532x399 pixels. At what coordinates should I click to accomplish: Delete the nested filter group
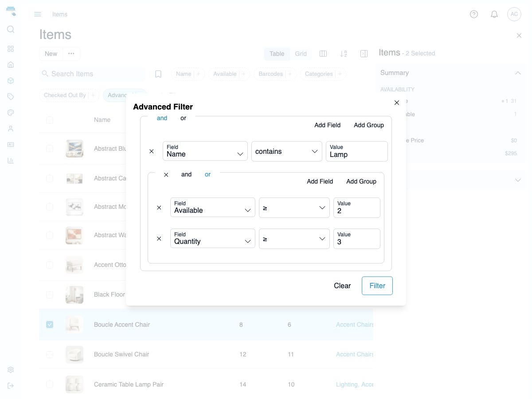tap(166, 175)
